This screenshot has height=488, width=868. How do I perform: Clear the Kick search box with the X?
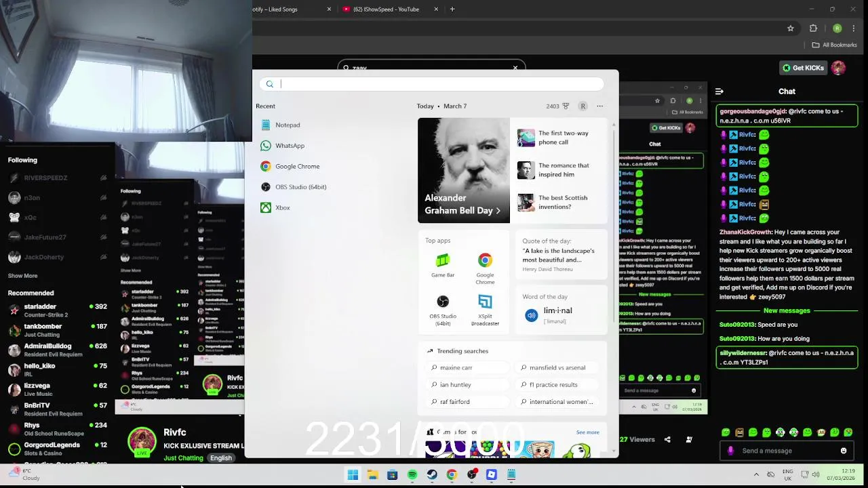click(x=515, y=68)
